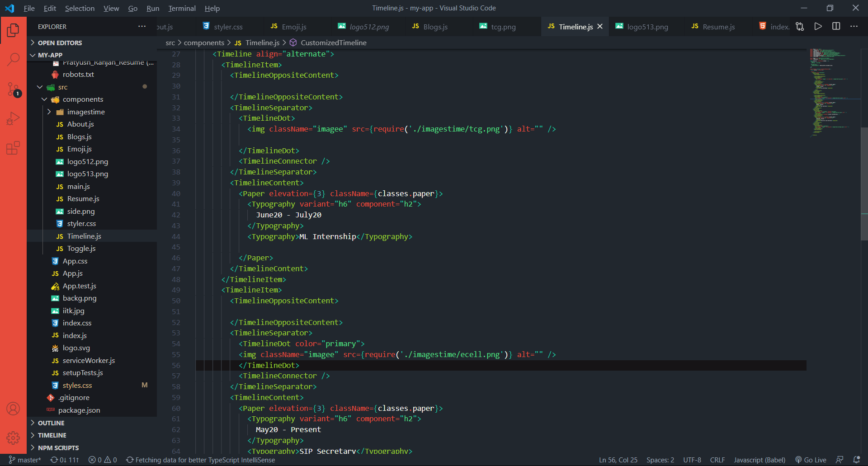This screenshot has height=466, width=868.
Task: Open the notifications bell in the status bar
Action: click(x=857, y=460)
